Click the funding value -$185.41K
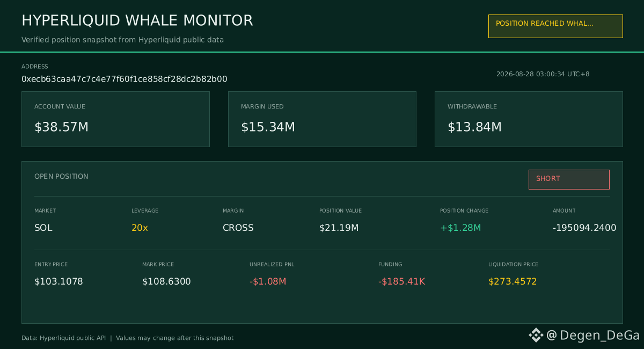644x349 pixels. (x=402, y=281)
